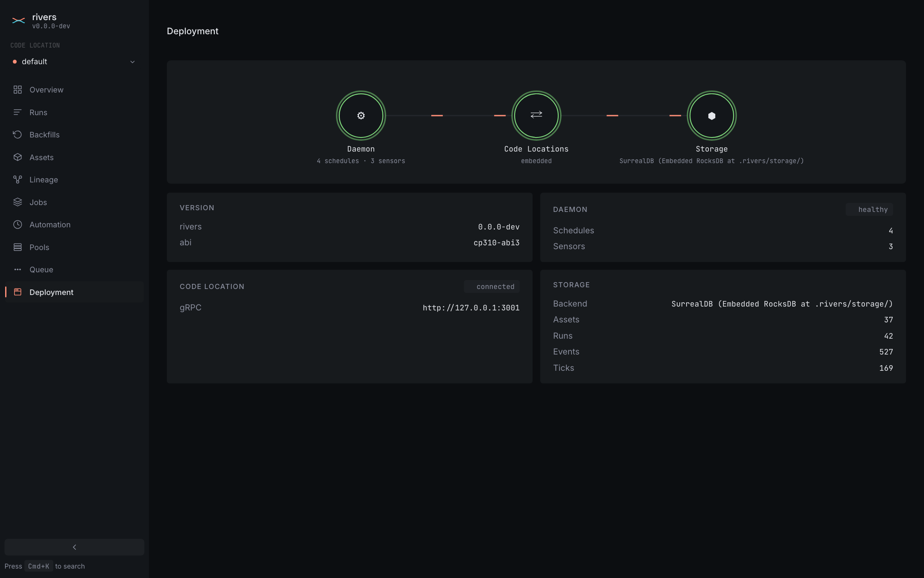Select the Storage hexagon node
The image size is (924, 578).
click(712, 116)
